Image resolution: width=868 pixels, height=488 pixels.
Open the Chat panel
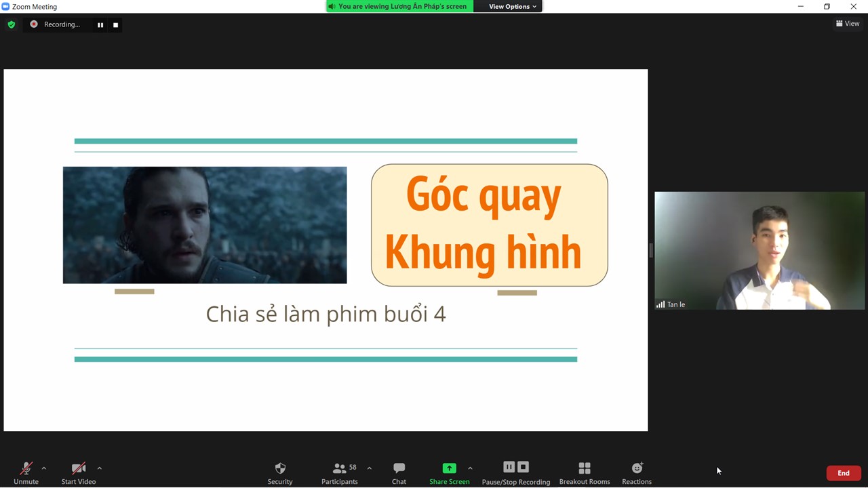click(x=399, y=472)
